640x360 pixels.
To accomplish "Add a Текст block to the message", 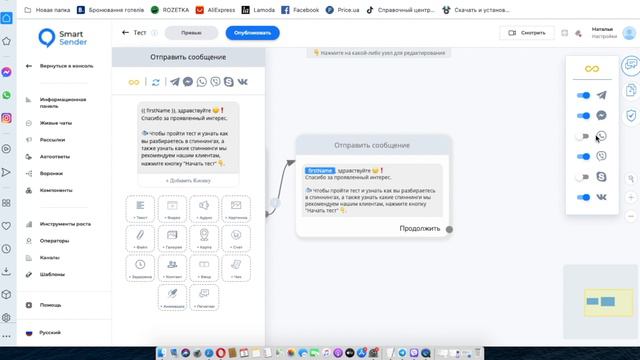I will [x=140, y=209].
